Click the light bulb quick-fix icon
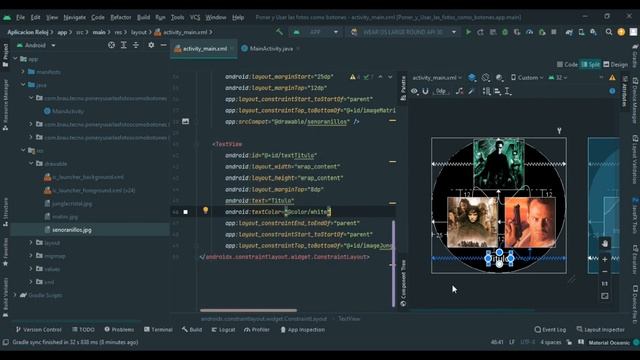640x360 pixels. coord(205,210)
